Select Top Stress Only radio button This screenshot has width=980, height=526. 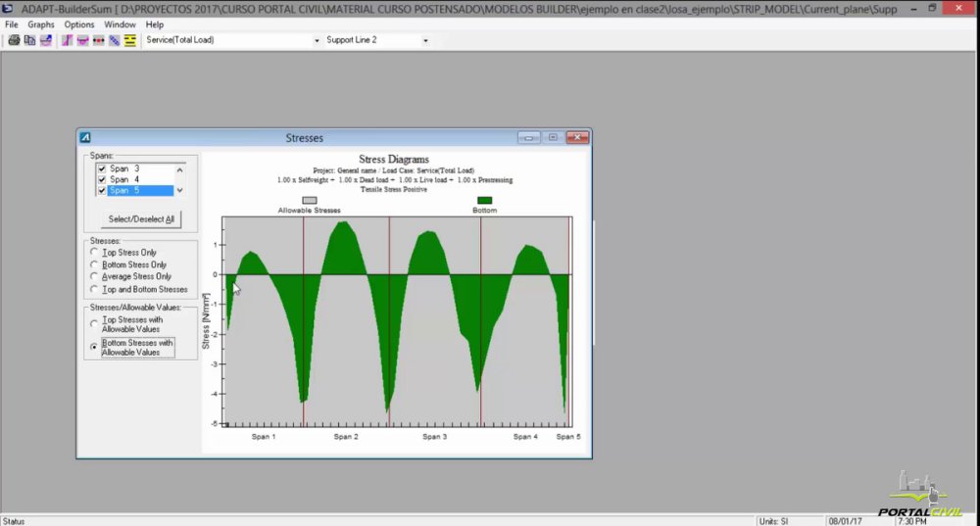tap(94, 253)
